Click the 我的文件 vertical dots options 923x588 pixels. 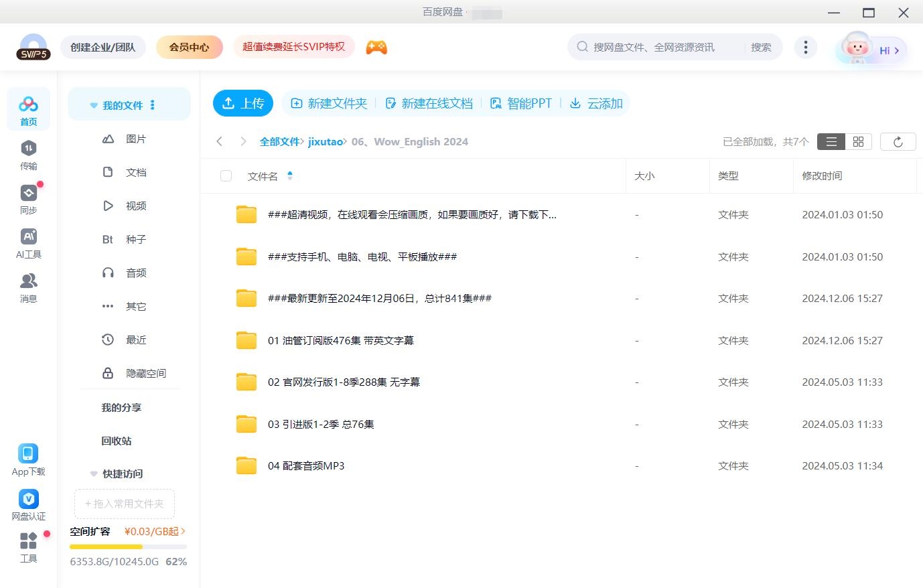153,105
